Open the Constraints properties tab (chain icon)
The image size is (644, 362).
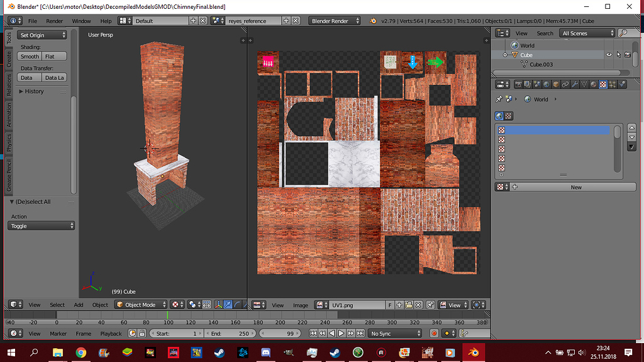coord(565,84)
